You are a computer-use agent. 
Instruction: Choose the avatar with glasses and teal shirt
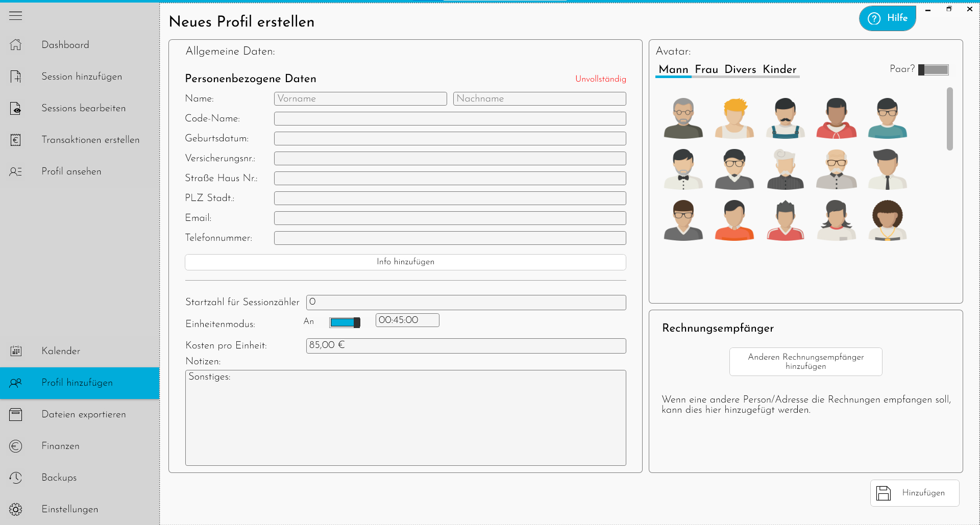888,118
